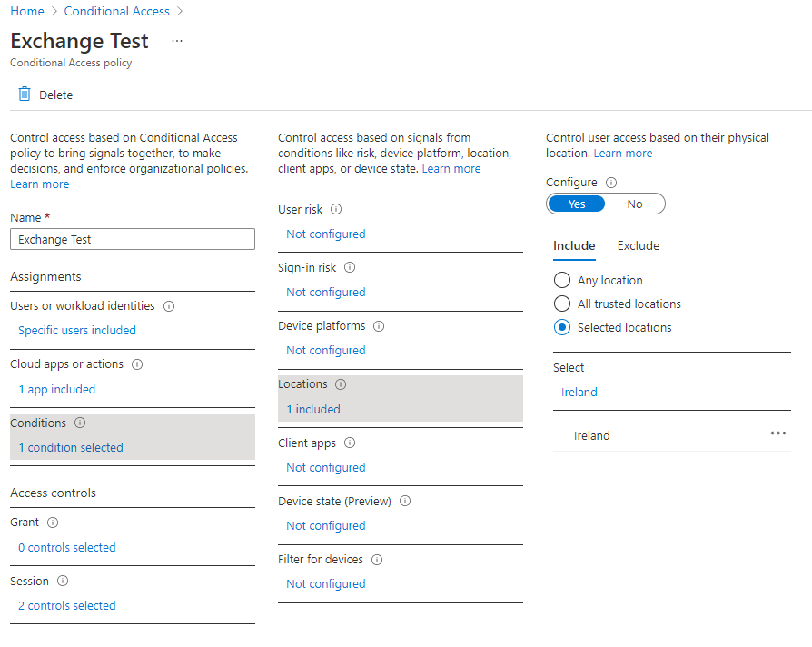This screenshot has height=647, width=812.
Task: Open the ellipsis menu on the Ireland row
Action: point(777,433)
